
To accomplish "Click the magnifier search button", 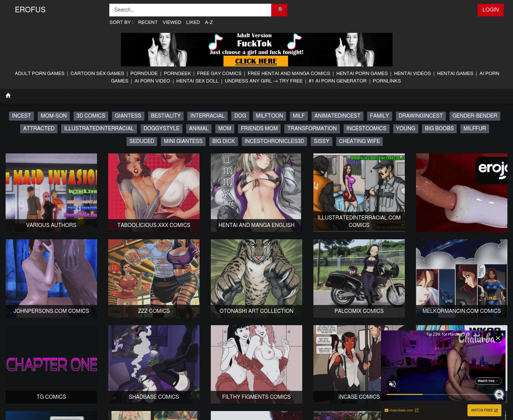I will click(x=279, y=10).
